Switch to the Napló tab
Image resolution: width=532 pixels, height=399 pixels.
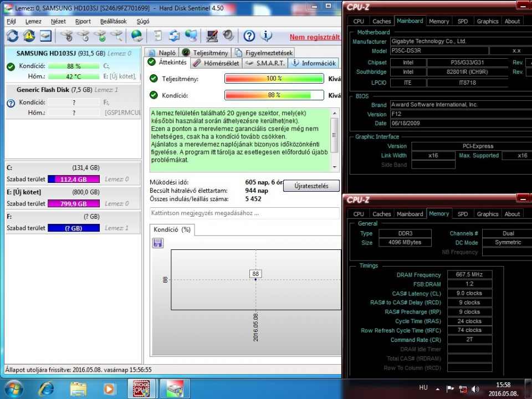(x=162, y=53)
